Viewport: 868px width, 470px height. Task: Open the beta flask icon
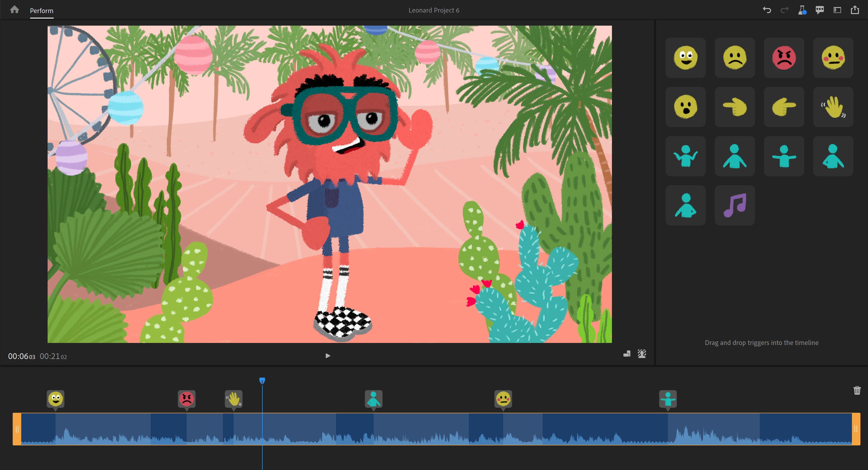(802, 10)
